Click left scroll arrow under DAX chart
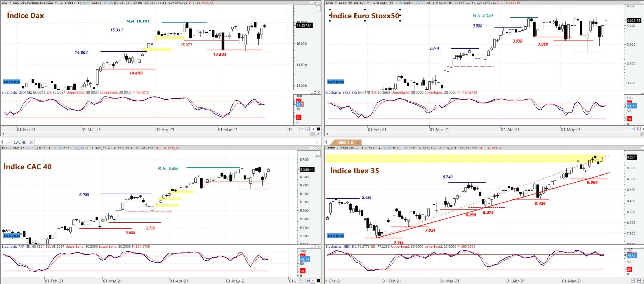The width and height of the screenshot is (644, 284). (3, 134)
